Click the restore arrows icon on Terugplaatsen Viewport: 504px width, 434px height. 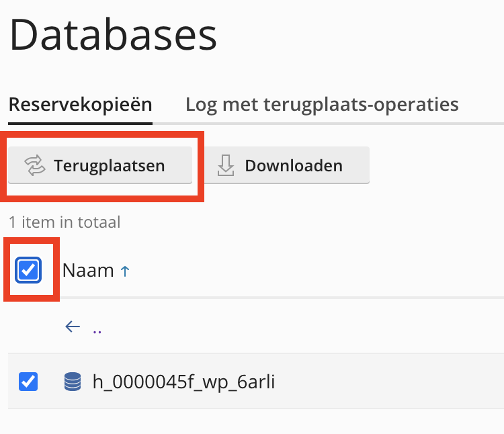pos(34,165)
